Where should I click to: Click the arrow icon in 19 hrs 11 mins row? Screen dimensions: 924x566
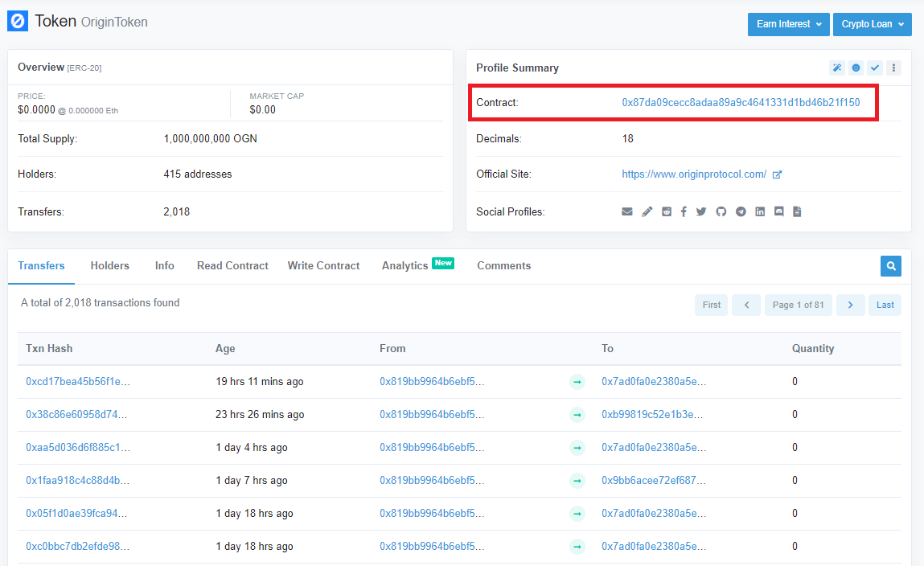[x=577, y=382]
